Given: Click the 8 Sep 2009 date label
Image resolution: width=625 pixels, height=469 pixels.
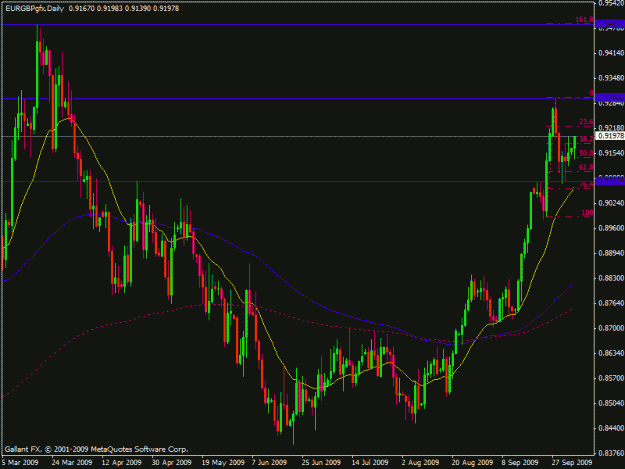Looking at the screenshot, I should pos(520,463).
